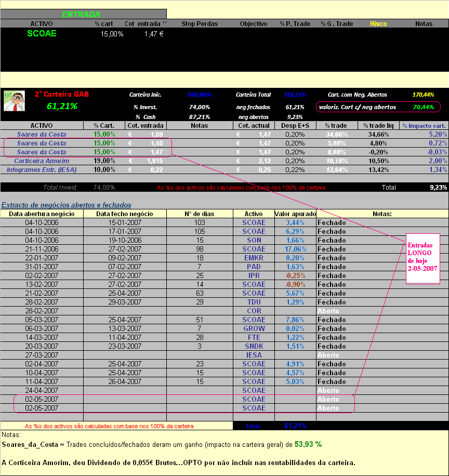
Task: Click the green SCOAE ticker under ACTIVO
Action: (x=42, y=34)
